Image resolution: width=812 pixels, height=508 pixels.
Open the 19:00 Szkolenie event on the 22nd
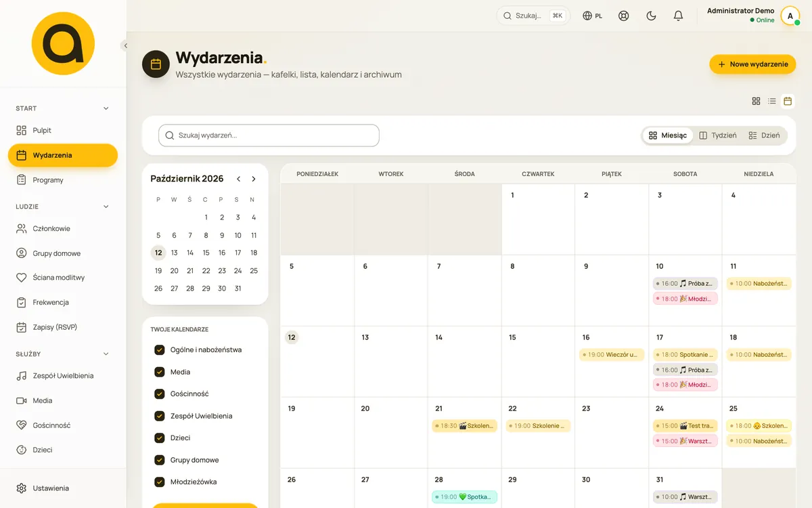point(539,426)
